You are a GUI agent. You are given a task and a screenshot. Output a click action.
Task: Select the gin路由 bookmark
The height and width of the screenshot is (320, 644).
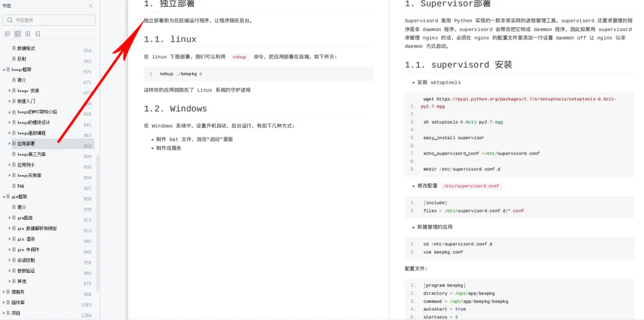coord(24,218)
